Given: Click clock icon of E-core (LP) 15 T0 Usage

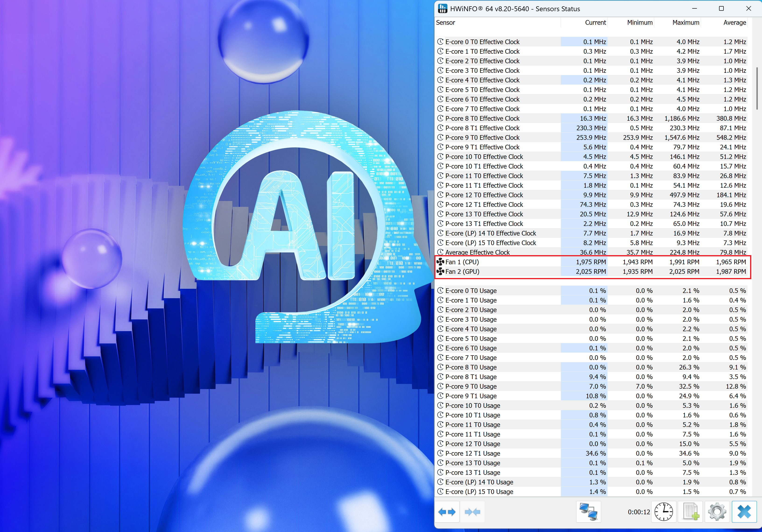Looking at the screenshot, I should click(440, 492).
